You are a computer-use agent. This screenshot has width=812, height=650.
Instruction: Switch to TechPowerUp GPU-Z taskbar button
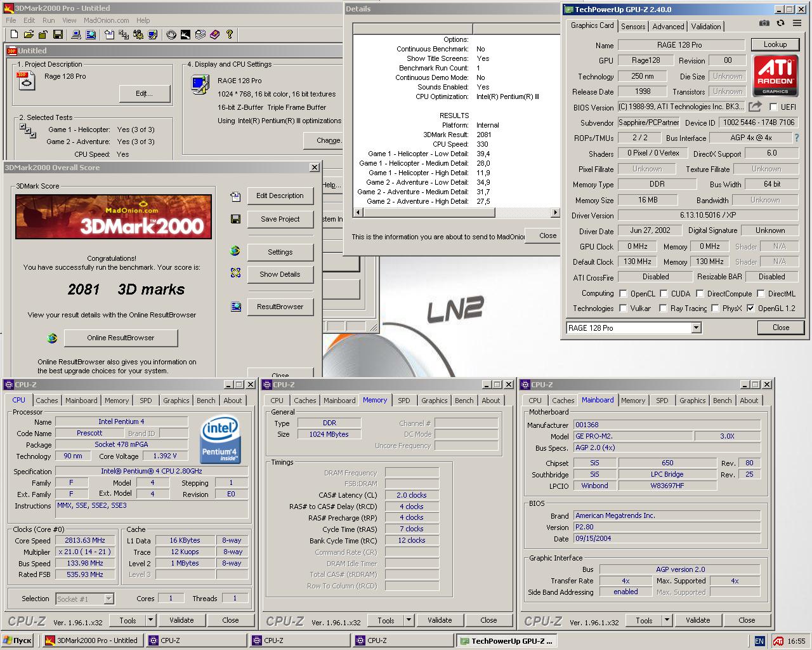[506, 641]
